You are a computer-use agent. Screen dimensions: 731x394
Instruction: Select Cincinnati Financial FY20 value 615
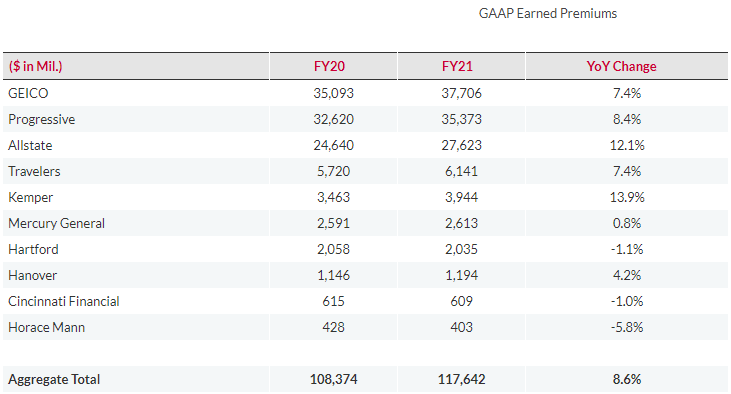[x=333, y=302]
